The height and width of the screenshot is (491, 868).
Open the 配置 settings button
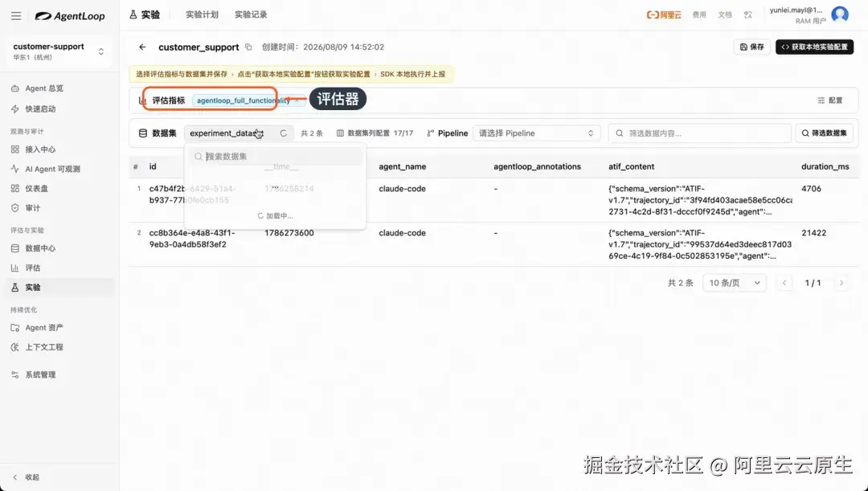coord(829,100)
